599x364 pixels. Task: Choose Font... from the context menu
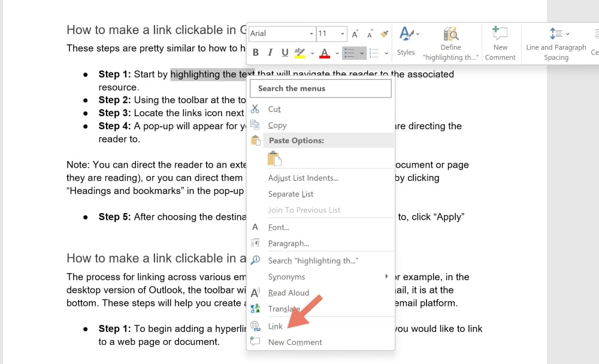278,227
